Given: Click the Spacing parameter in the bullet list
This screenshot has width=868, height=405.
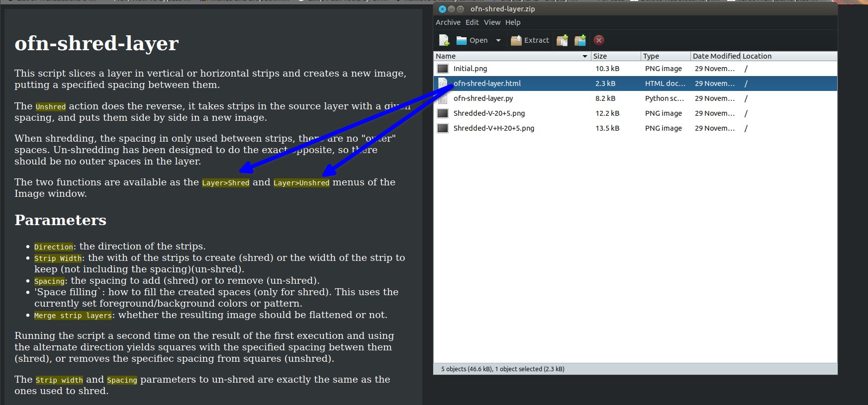Looking at the screenshot, I should 49,281.
